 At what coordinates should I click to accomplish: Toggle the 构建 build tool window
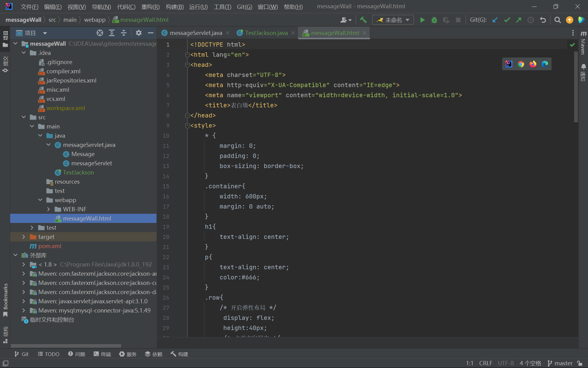[179, 354]
